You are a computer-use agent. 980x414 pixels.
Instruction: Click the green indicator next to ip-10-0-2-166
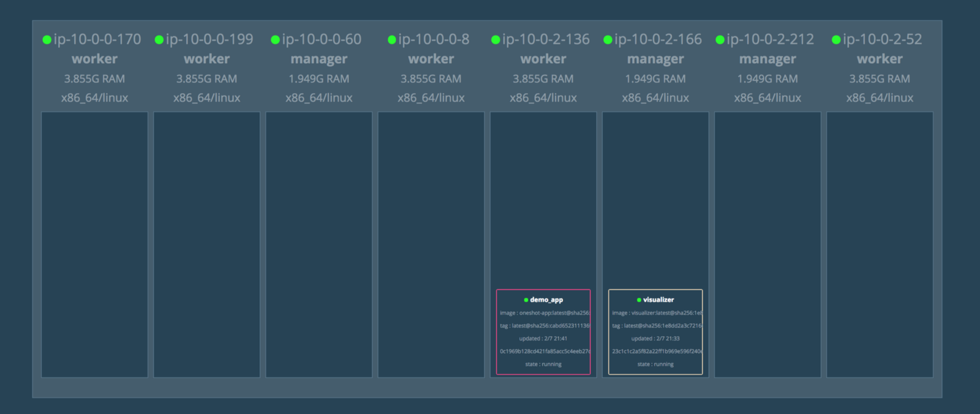tap(608, 40)
